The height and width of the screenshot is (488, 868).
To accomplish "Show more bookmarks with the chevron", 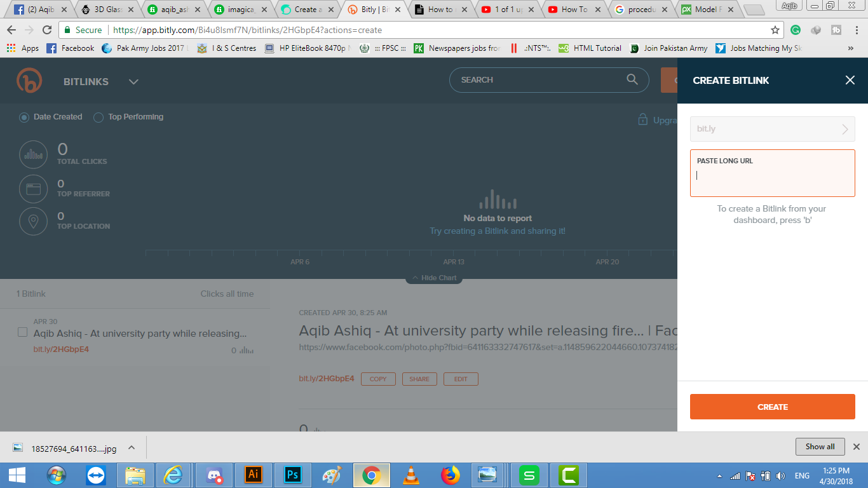I will pyautogui.click(x=851, y=48).
